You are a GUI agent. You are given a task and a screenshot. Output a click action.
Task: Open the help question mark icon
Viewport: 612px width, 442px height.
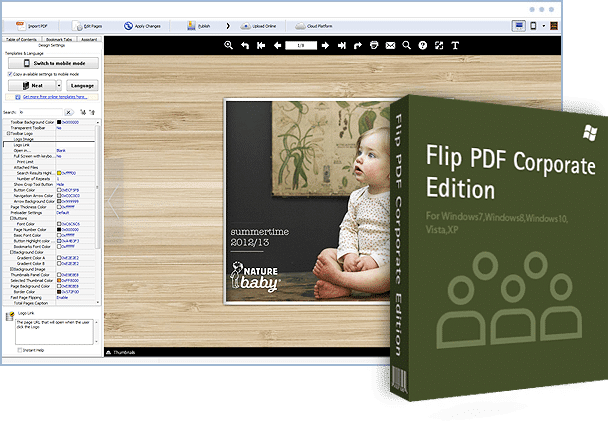click(x=423, y=45)
